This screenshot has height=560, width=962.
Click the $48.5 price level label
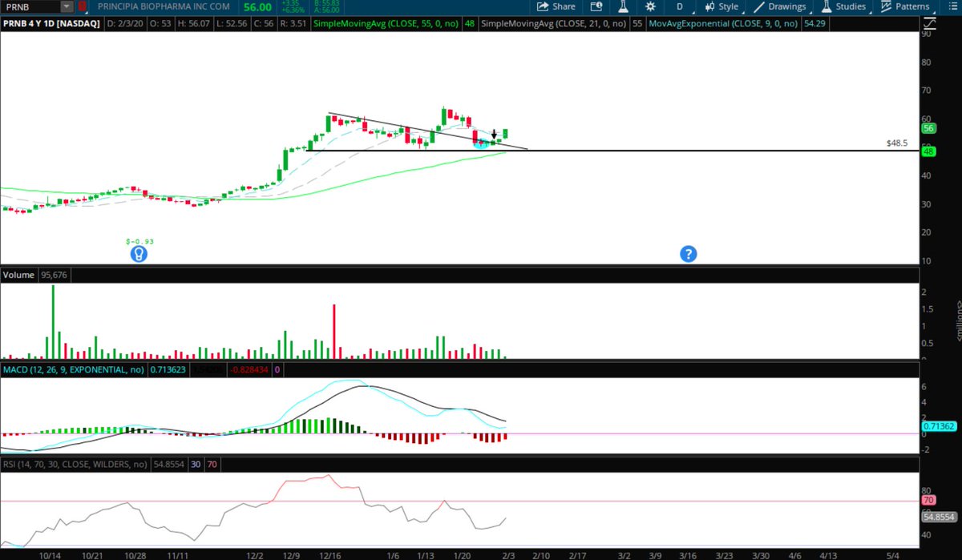pos(897,143)
